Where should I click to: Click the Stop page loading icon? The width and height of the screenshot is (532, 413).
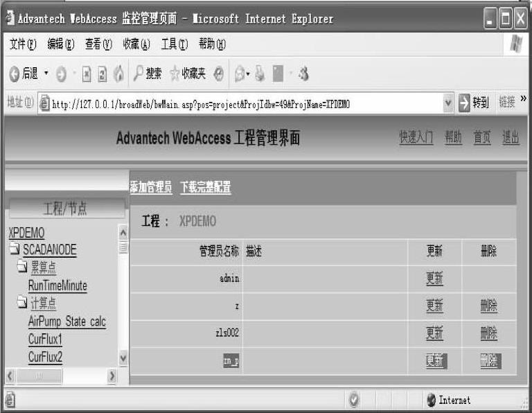pos(87,73)
